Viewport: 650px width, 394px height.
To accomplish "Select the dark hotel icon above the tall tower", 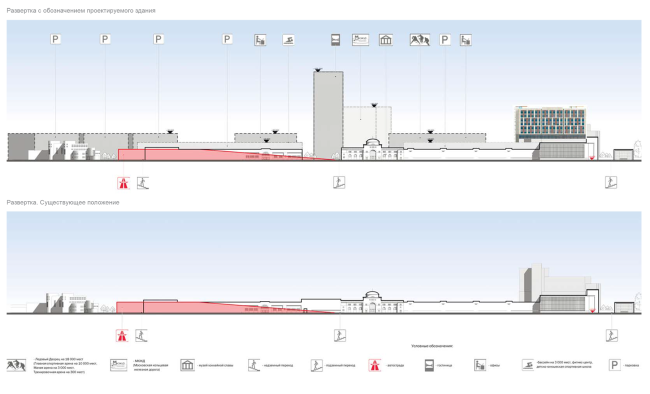I will tap(335, 40).
